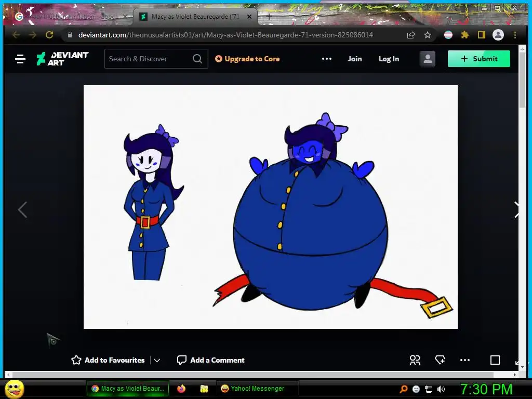Toggle theatre mode square icon
Viewport: 532px width, 399px height.
495,360
